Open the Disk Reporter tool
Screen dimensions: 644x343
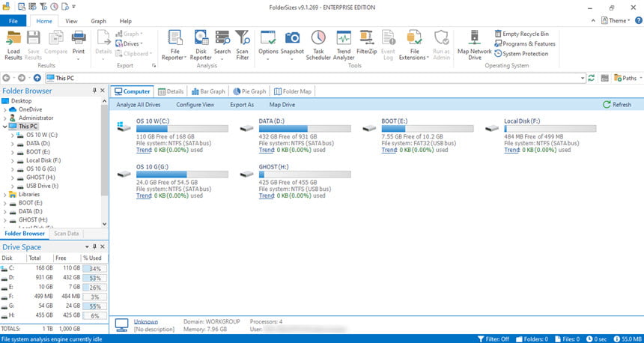click(201, 45)
